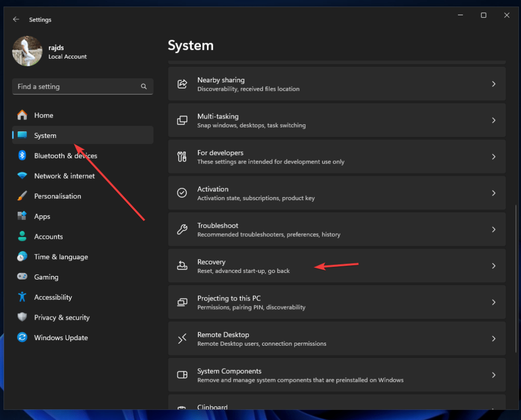Open the Personalisation label
This screenshot has width=521, height=420.
point(57,196)
